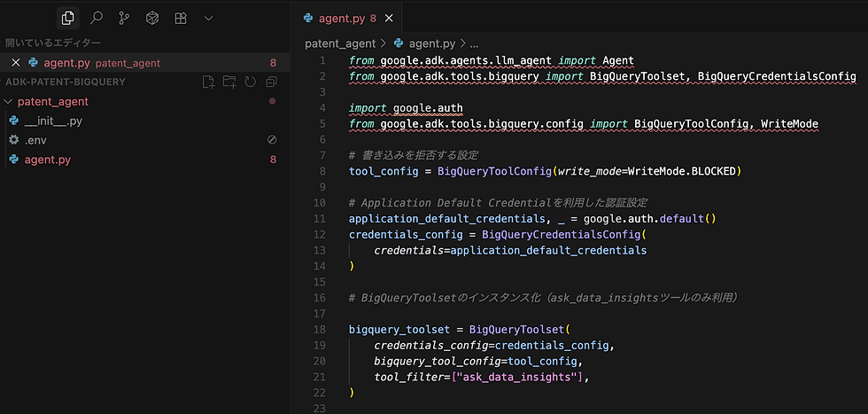This screenshot has height=414, width=868.
Task: Expand additional views chevron in activity bar
Action: click(x=209, y=19)
